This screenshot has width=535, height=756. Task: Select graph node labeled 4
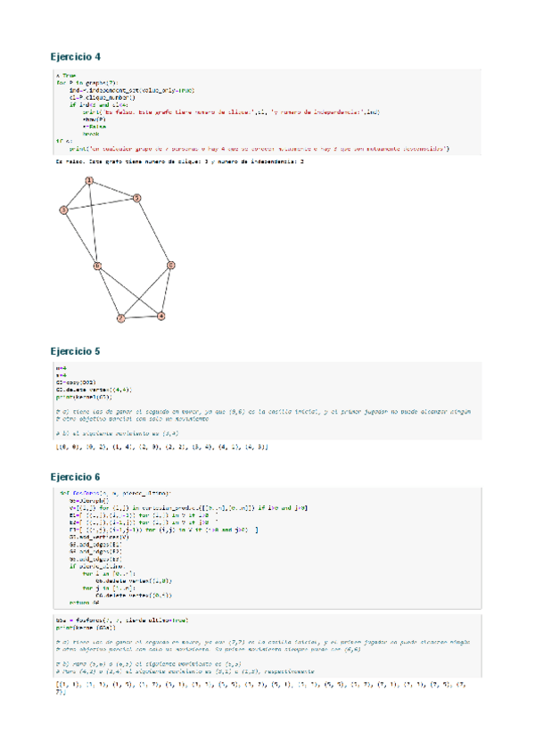[160, 316]
